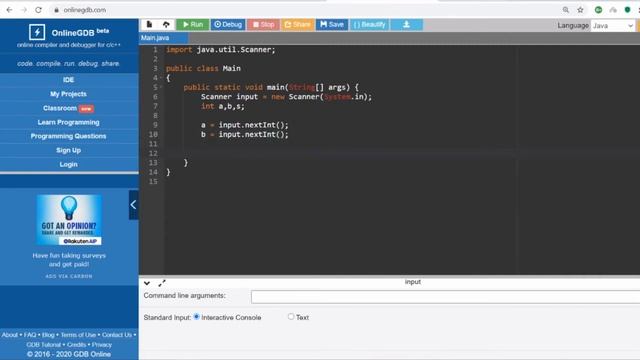Expand console panel to fullscreen
Screen dimensions: 640x360
[162, 283]
